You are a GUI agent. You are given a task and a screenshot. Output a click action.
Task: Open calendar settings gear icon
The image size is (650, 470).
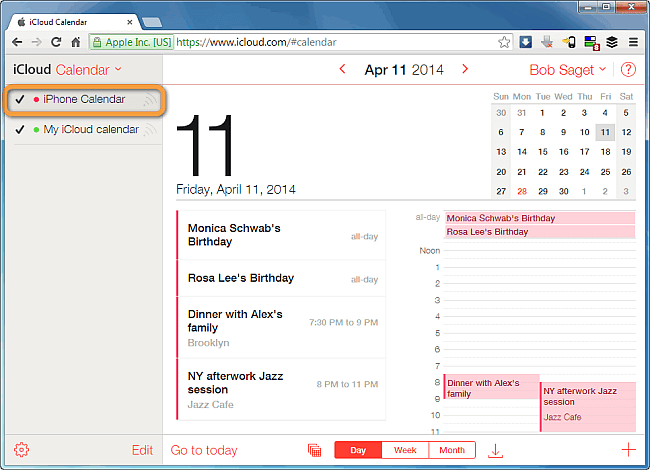[22, 450]
